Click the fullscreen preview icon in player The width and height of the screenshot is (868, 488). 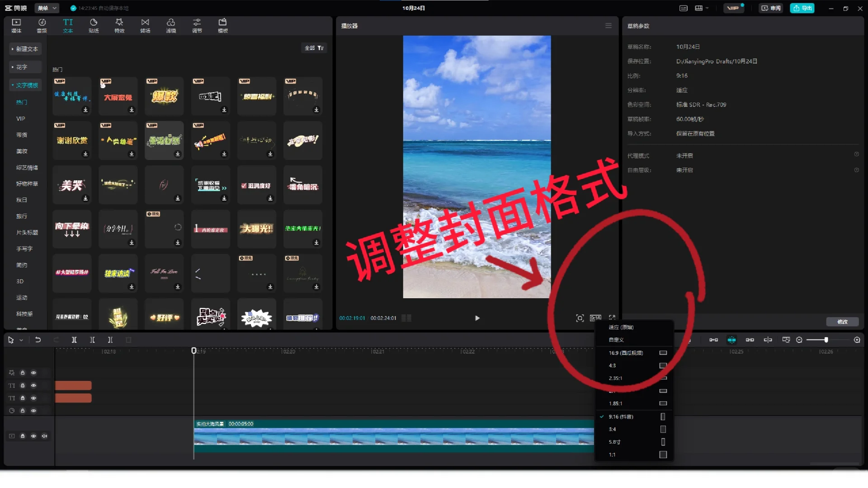pyautogui.click(x=612, y=318)
